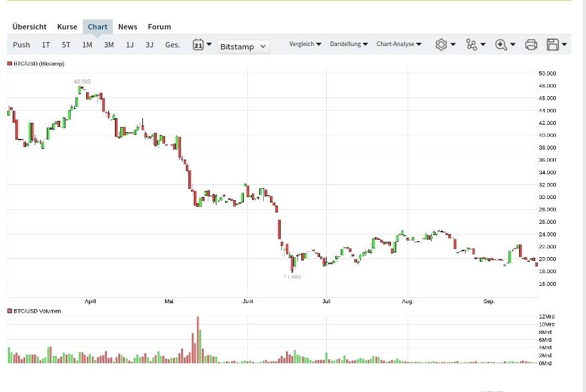Expand the Chart-Analyse menu
This screenshot has height=392, width=586.
[398, 44]
